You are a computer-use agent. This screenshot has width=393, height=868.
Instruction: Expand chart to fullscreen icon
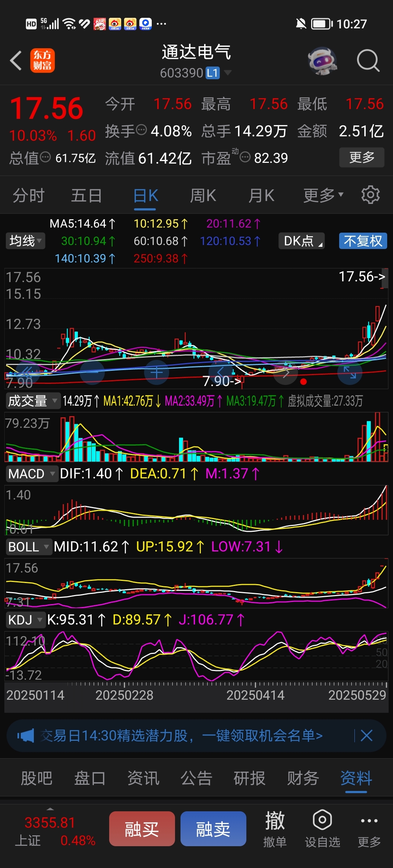click(350, 372)
